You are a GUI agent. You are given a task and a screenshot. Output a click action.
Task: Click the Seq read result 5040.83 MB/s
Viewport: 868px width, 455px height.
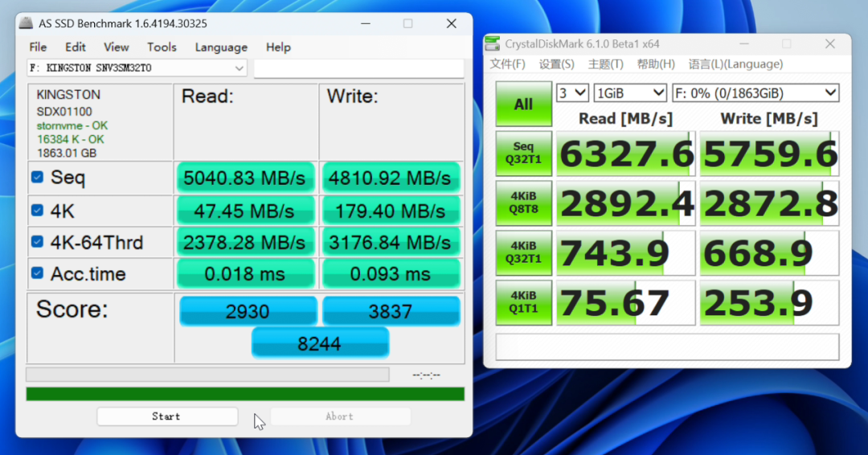(x=245, y=178)
